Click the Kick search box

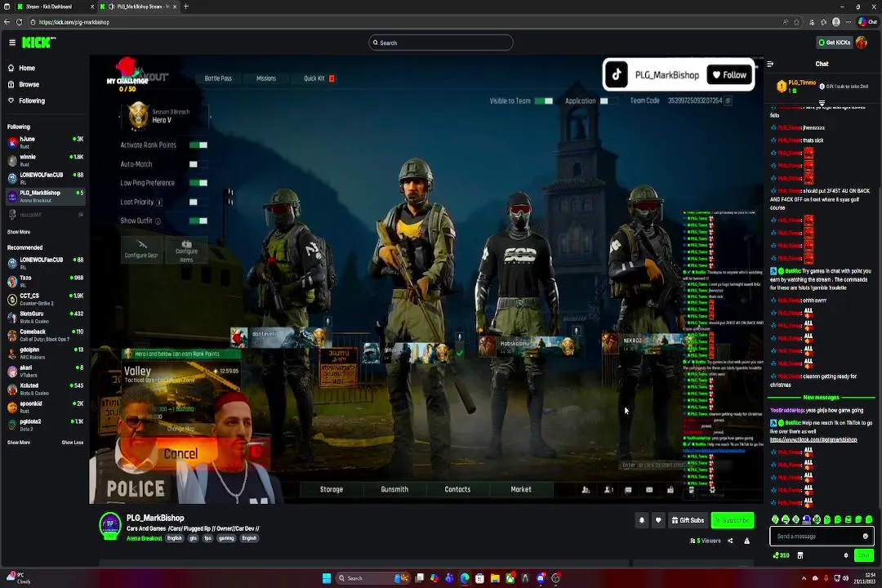440,42
